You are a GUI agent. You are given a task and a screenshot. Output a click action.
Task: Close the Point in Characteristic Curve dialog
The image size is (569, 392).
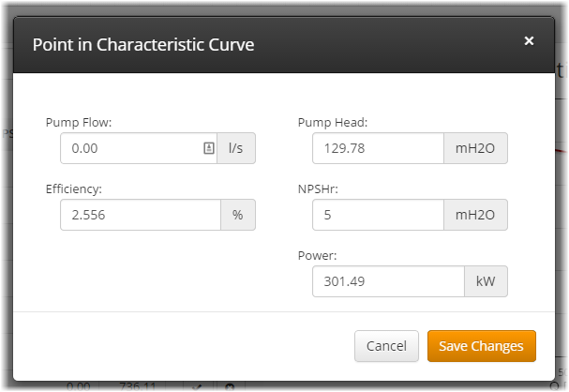pyautogui.click(x=529, y=41)
